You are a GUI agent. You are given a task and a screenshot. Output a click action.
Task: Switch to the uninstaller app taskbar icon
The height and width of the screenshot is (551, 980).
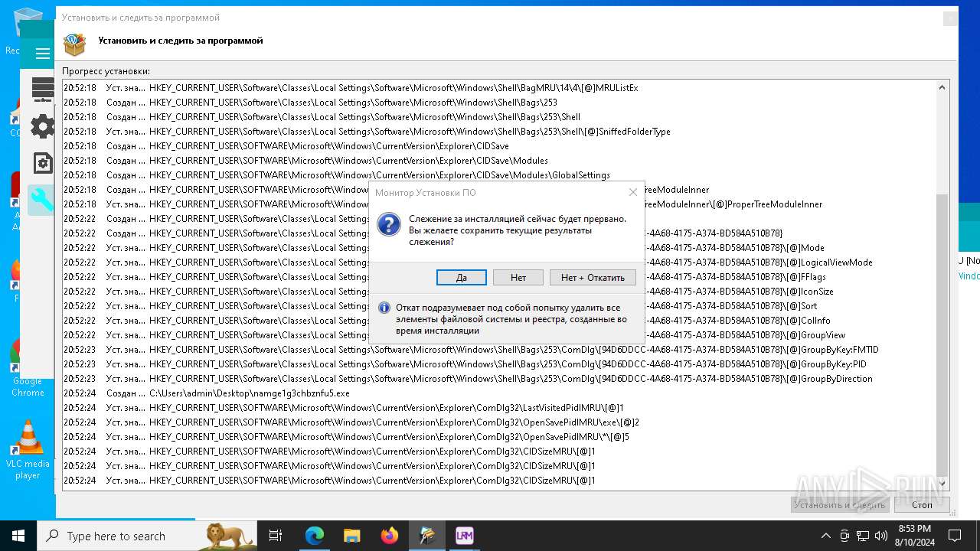click(x=426, y=536)
